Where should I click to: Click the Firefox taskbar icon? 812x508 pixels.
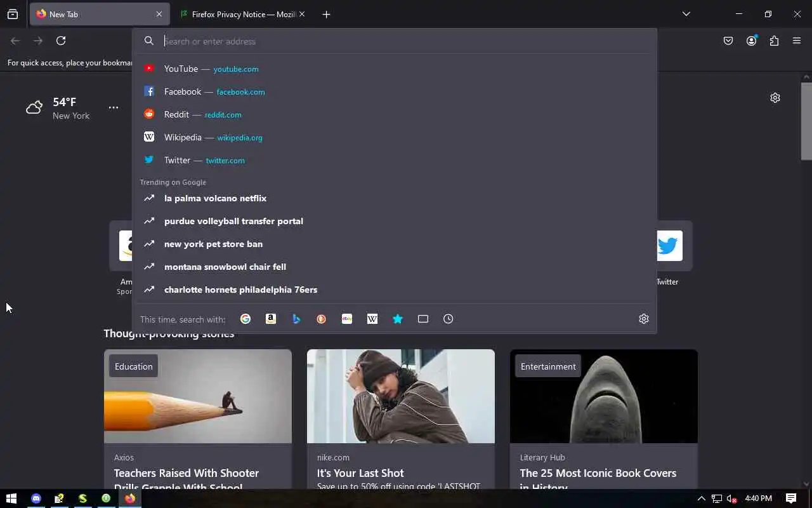coord(130,498)
